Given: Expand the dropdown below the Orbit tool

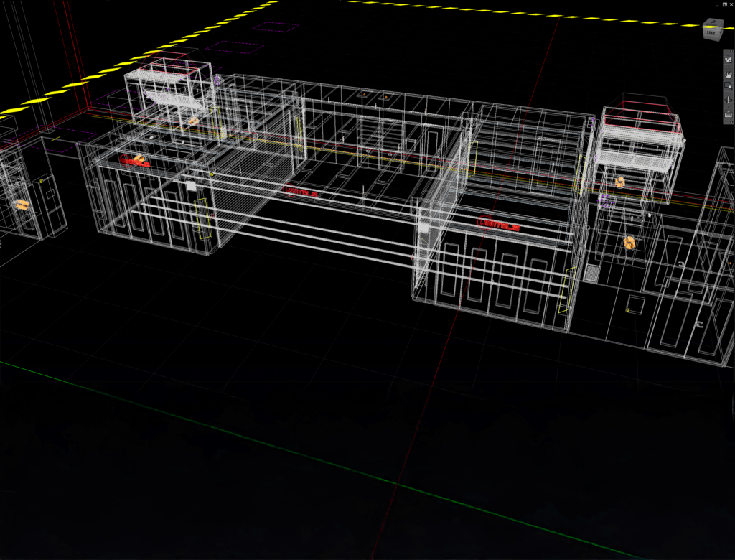Looking at the screenshot, I should pos(728,106).
